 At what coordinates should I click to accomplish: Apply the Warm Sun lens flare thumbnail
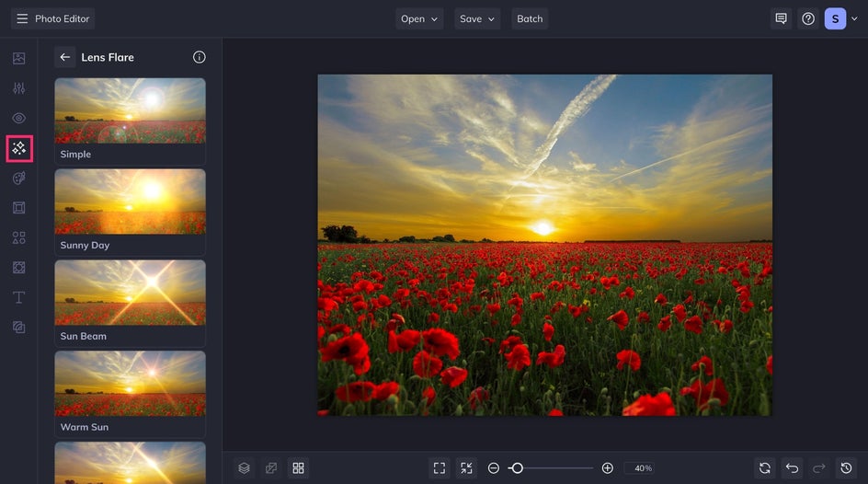[130, 384]
